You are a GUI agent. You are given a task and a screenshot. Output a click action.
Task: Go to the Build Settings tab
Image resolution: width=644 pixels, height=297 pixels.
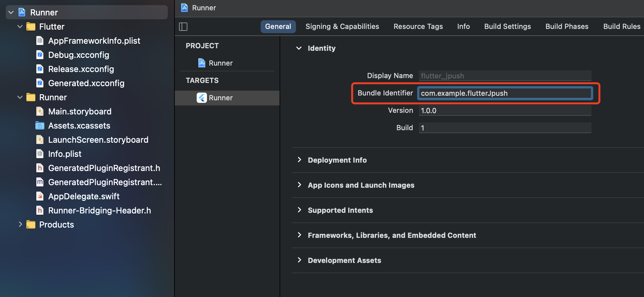pyautogui.click(x=507, y=27)
